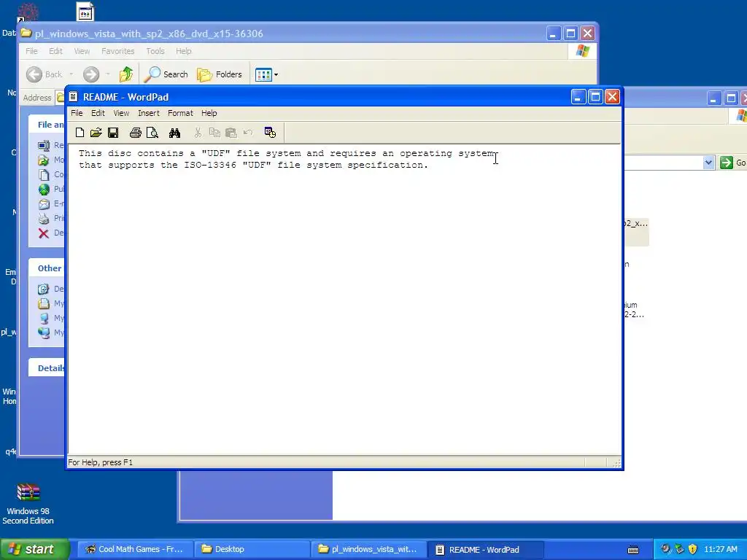Click the My Network Places icon in sidebar

coord(43,332)
